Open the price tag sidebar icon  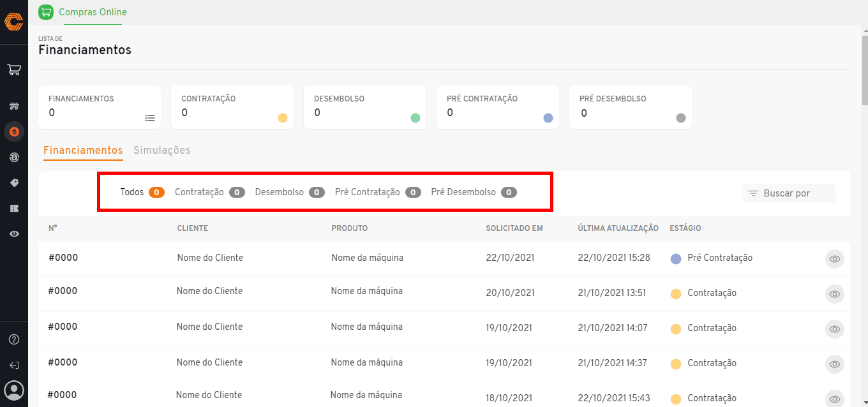14,182
